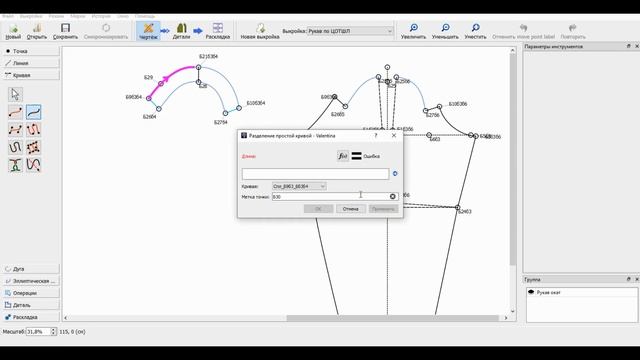640x360 pixels.
Task: Open the Мерки menu
Action: point(78,16)
